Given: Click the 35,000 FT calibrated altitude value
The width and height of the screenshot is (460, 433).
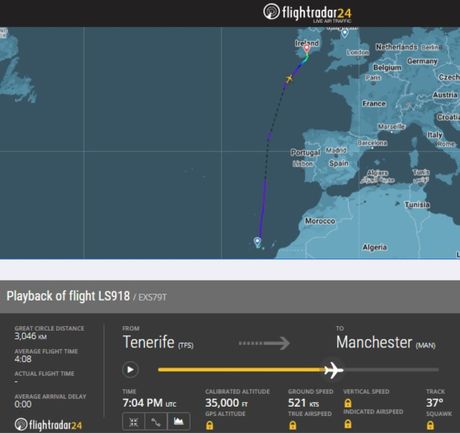Looking at the screenshot, I should pos(227,403).
